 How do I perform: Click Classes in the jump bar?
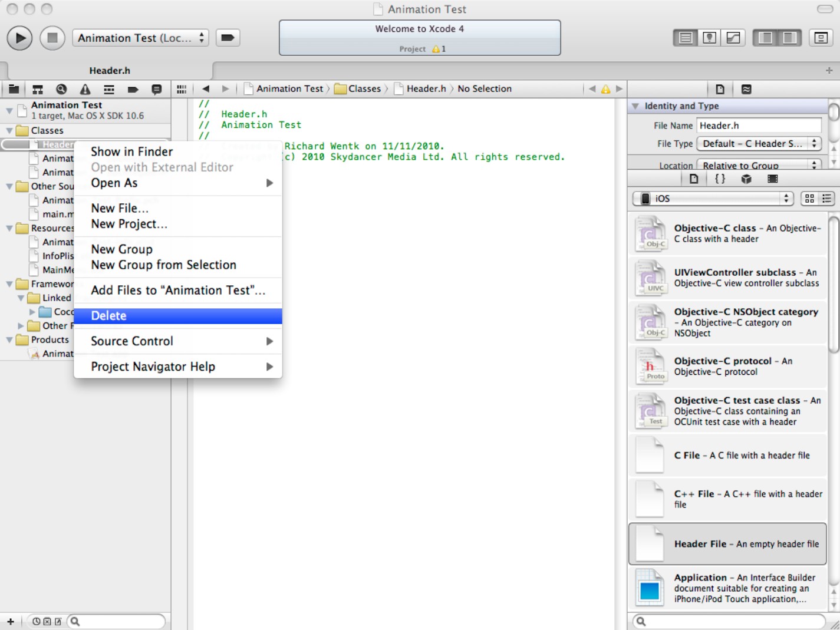pos(358,89)
